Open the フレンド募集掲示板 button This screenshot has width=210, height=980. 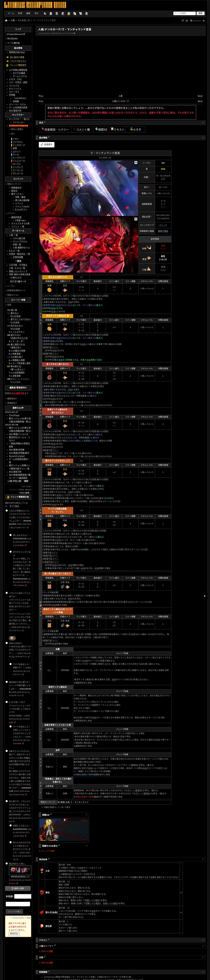tap(18, 497)
